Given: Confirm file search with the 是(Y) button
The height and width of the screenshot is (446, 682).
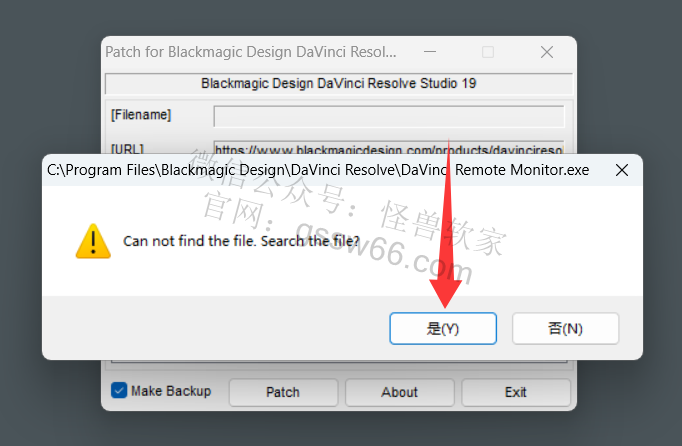Looking at the screenshot, I should 443,329.
